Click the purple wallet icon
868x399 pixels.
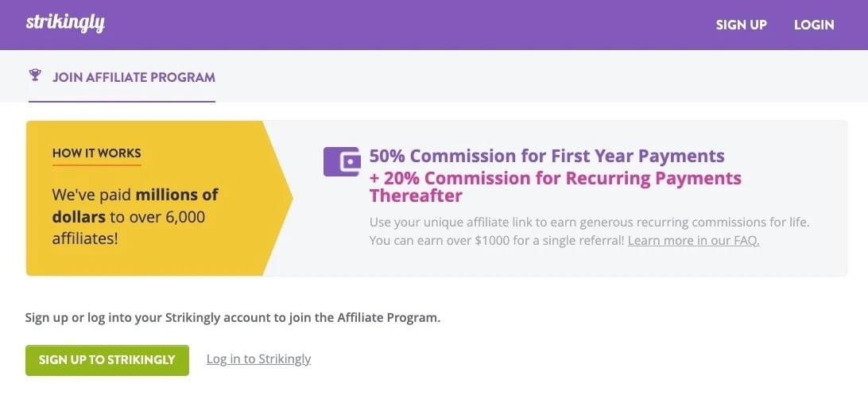[x=342, y=161]
